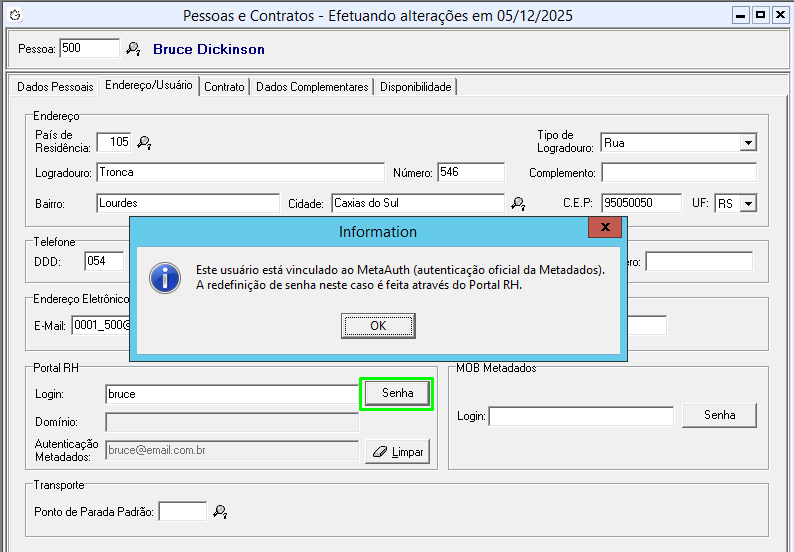Go to the Disponibilidade tab
This screenshot has width=794, height=552.
tap(416, 87)
